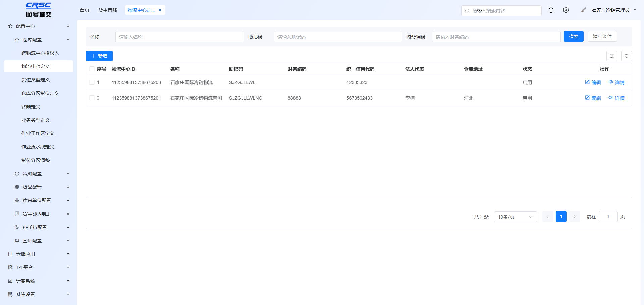Open the 10条/页 page size dropdown
The image size is (644, 305).
coord(516,217)
